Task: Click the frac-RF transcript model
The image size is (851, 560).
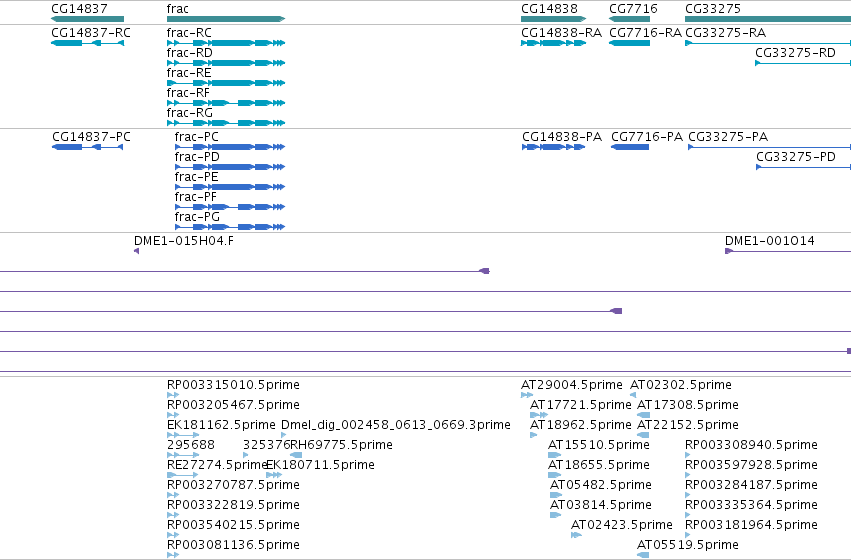Action: (x=226, y=103)
